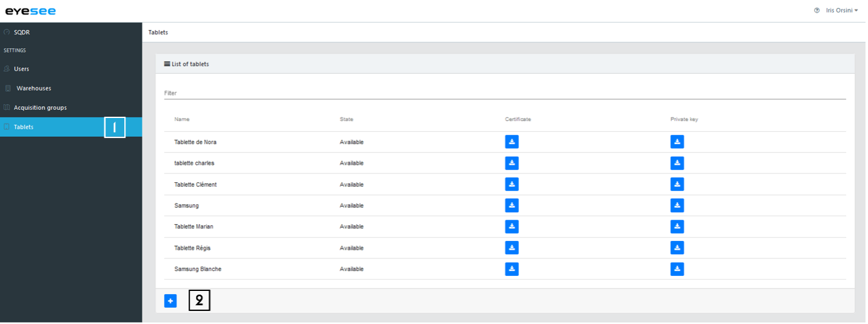Select the Tablette Clément name
This screenshot has width=868, height=324.
(x=195, y=184)
